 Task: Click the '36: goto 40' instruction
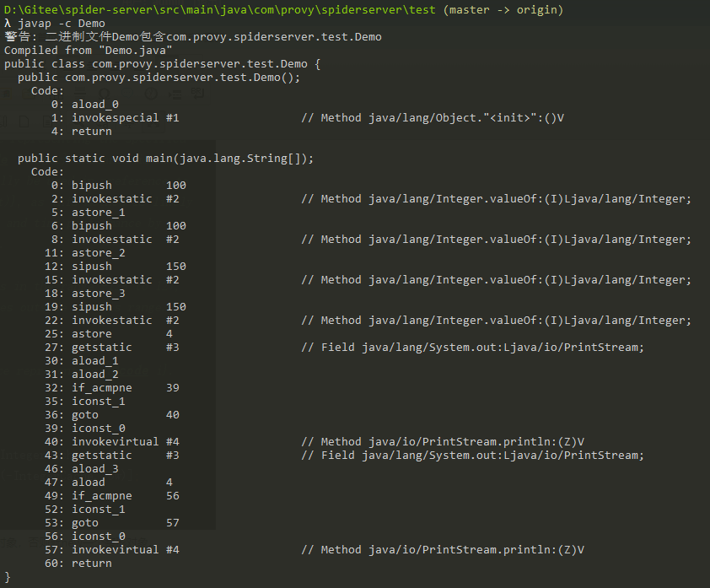[112, 415]
